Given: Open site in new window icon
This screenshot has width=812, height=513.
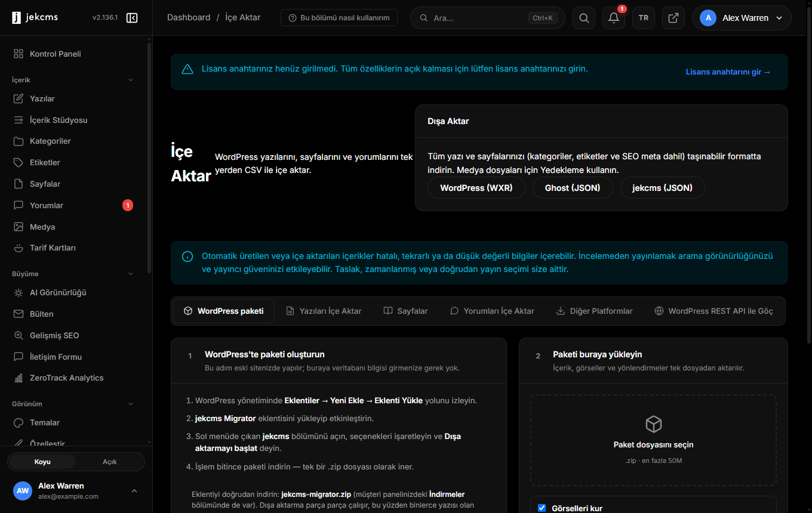Looking at the screenshot, I should (673, 18).
